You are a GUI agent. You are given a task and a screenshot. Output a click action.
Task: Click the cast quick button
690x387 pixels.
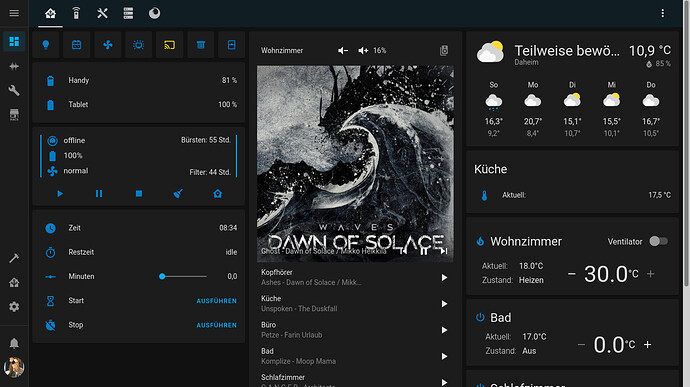(169, 45)
